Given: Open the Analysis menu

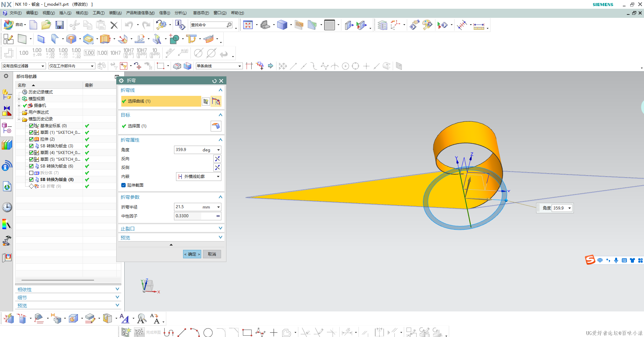Looking at the screenshot, I should pos(180,13).
